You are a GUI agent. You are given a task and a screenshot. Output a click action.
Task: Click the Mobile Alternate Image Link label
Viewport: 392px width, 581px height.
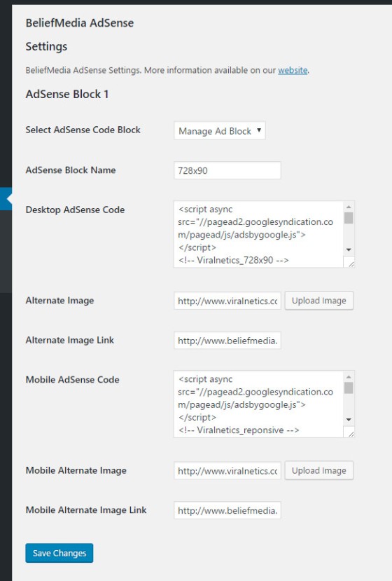pos(86,510)
